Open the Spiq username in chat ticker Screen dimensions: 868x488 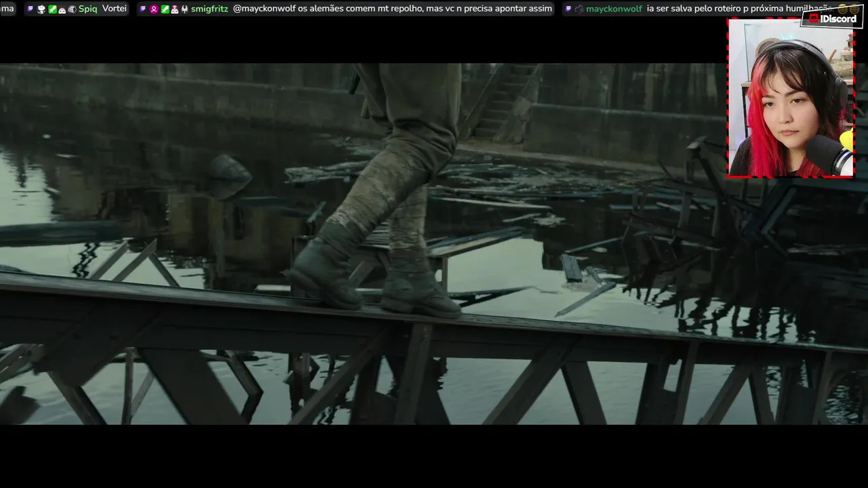88,9
